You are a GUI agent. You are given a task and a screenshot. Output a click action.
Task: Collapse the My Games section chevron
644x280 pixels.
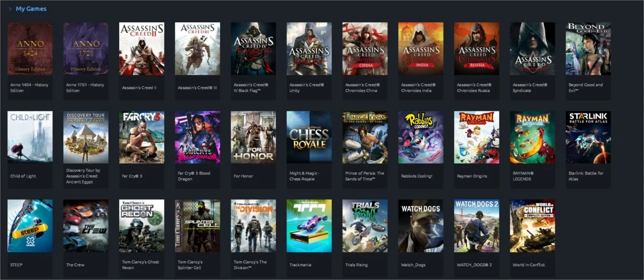click(x=10, y=9)
